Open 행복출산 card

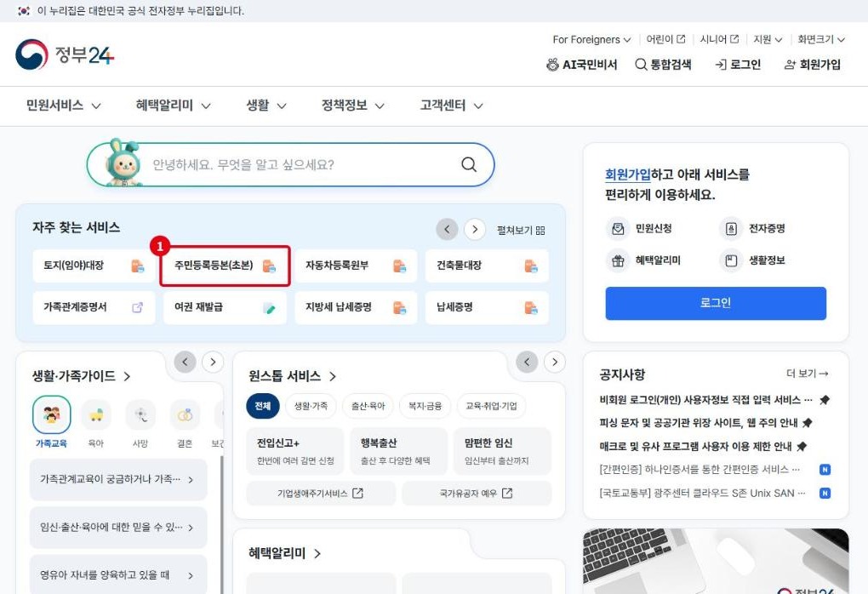(398, 451)
